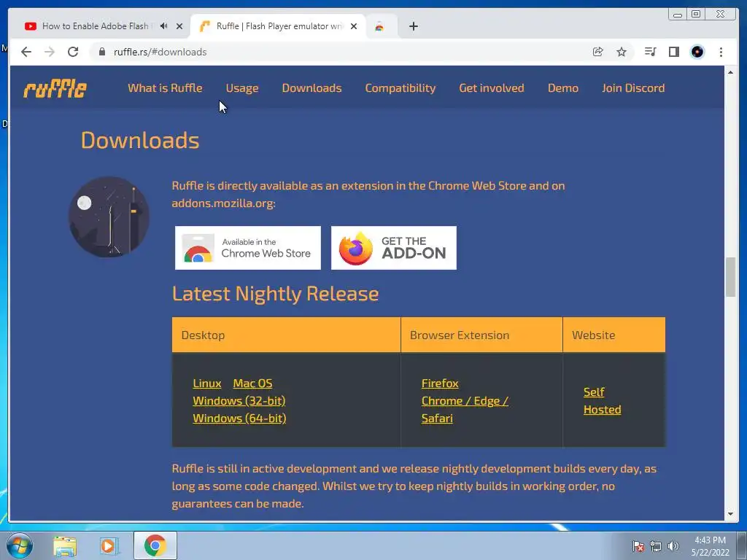Open the Get involved nav link

[x=492, y=88]
